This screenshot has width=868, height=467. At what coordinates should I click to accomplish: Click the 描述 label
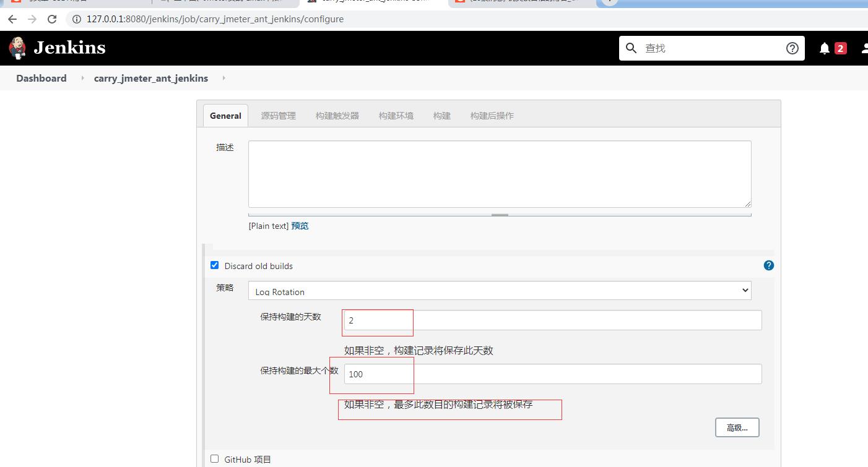point(225,147)
